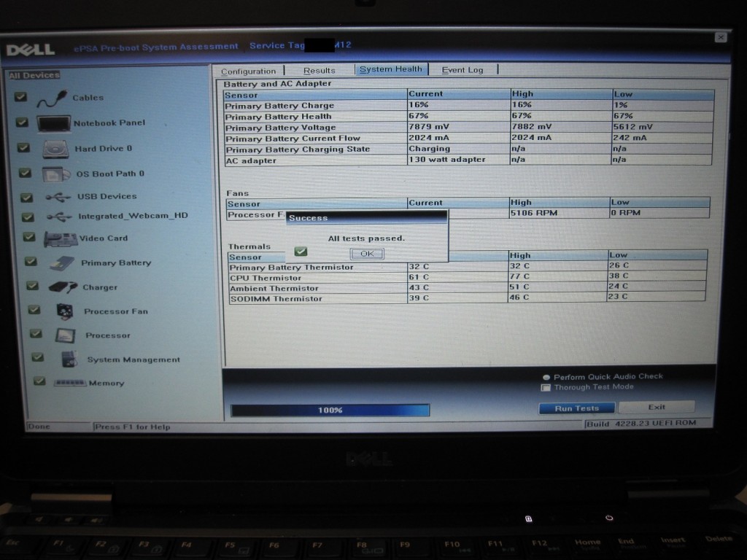Toggle the OS Boot Path 0 checkbox
This screenshot has height=560, width=747.
click(x=25, y=173)
